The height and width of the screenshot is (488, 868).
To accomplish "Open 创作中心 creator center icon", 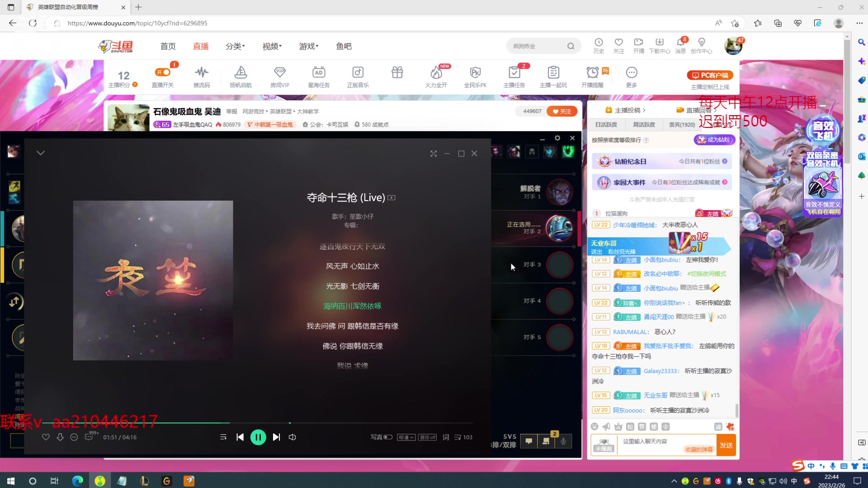I will pos(701,46).
